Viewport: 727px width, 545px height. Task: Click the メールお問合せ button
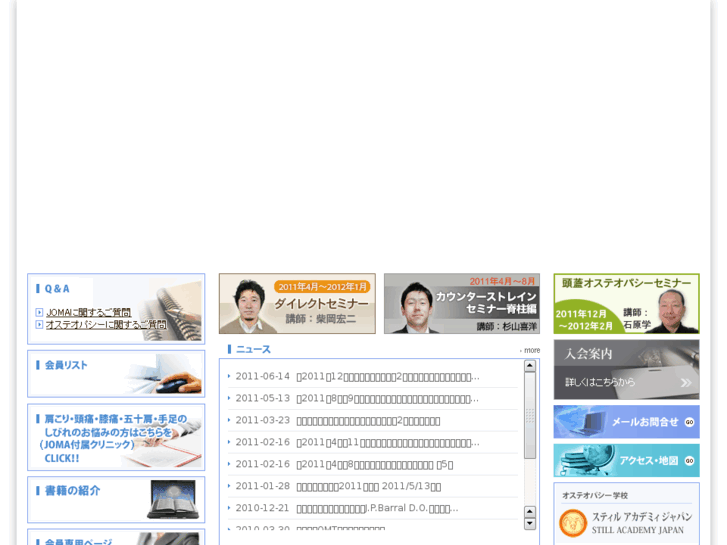click(626, 422)
